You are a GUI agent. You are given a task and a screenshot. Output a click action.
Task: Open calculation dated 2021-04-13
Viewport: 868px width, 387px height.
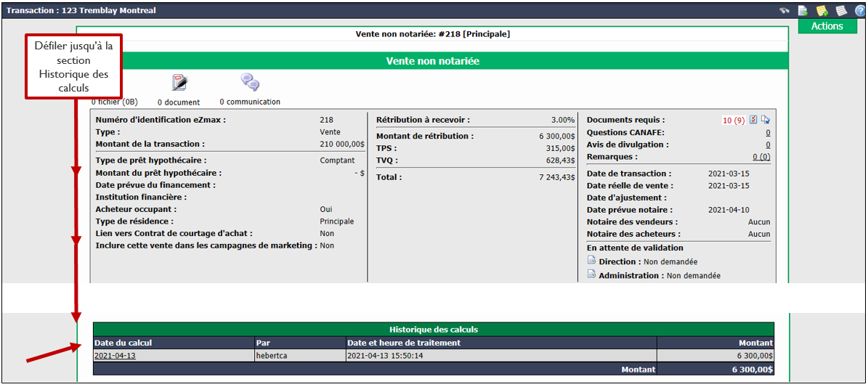click(x=115, y=356)
